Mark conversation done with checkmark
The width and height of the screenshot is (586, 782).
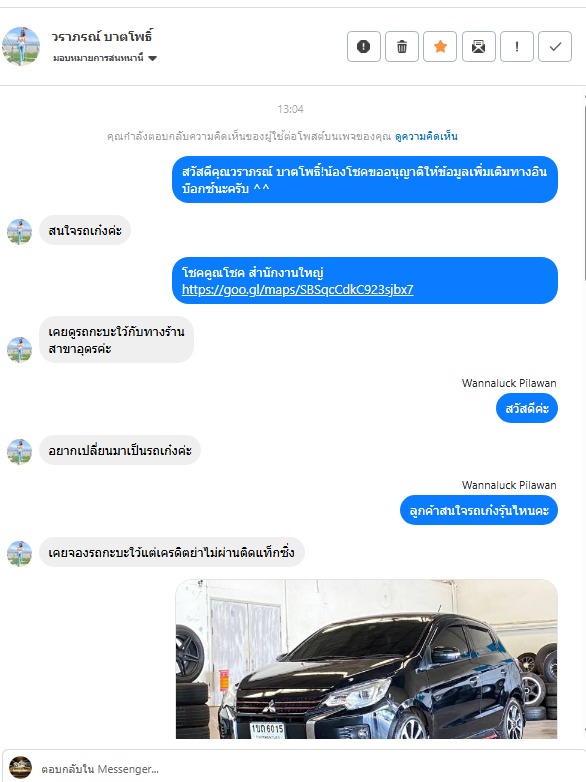point(555,46)
